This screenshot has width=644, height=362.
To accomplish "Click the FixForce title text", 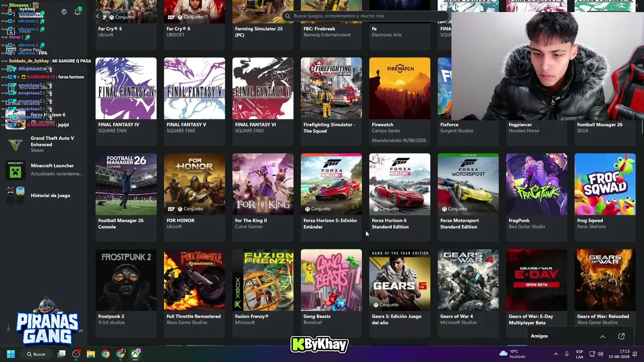I will 449,125.
